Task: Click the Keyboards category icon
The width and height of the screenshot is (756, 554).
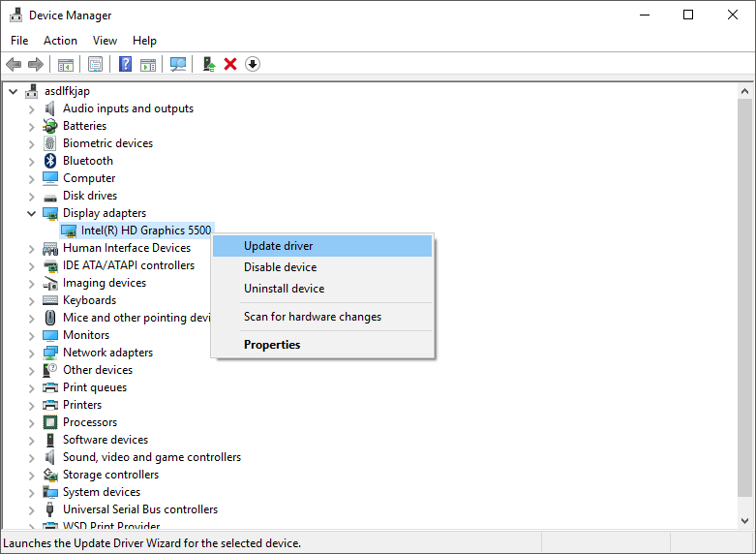Action: point(50,300)
